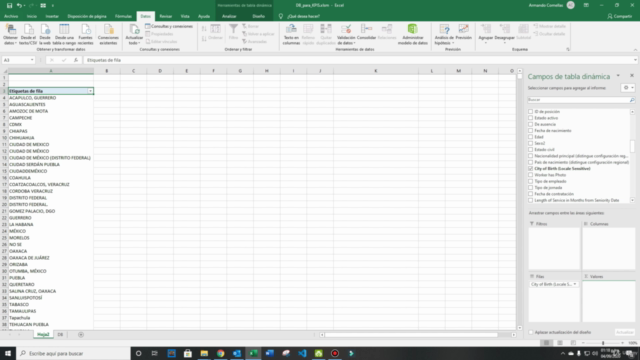This screenshot has width=640, height=360.
Task: Switch to the Diseño tab
Action: click(258, 16)
